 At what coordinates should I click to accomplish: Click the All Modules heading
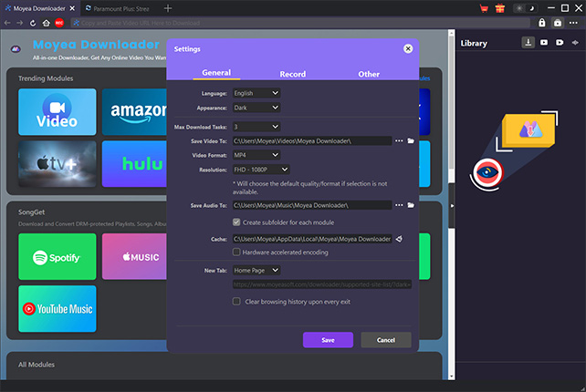click(37, 365)
